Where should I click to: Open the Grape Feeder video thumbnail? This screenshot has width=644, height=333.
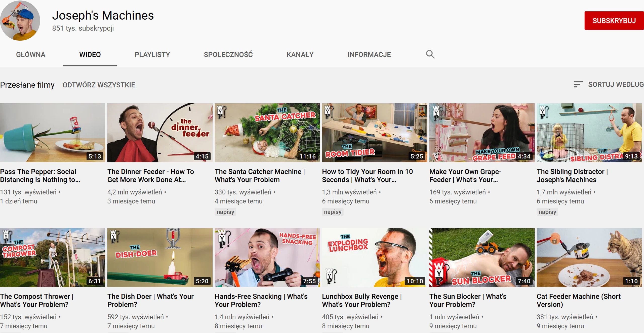[x=482, y=132]
